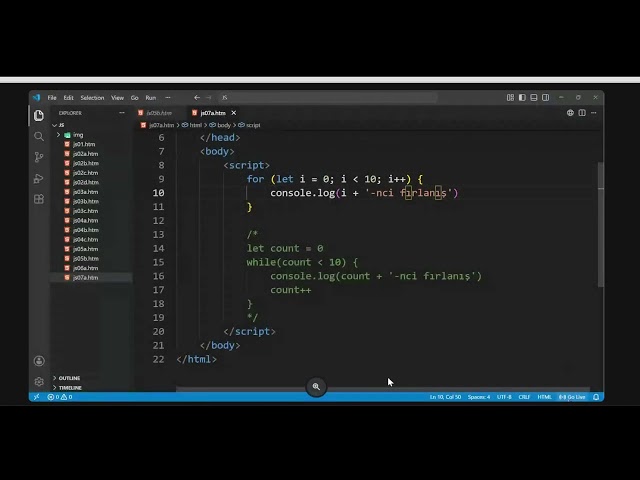Image resolution: width=640 pixels, height=480 pixels.
Task: Change indentation via Spaces: 4
Action: pos(478,397)
